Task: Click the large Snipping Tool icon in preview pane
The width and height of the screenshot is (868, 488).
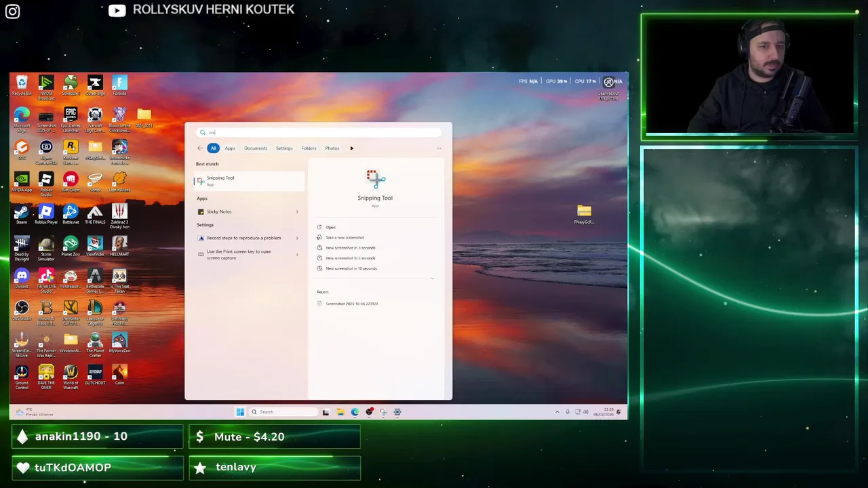Action: pos(375,178)
